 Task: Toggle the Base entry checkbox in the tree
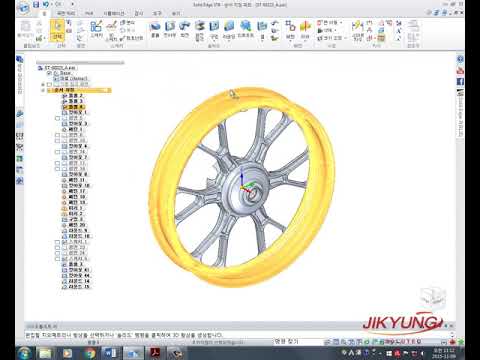(x=50, y=73)
